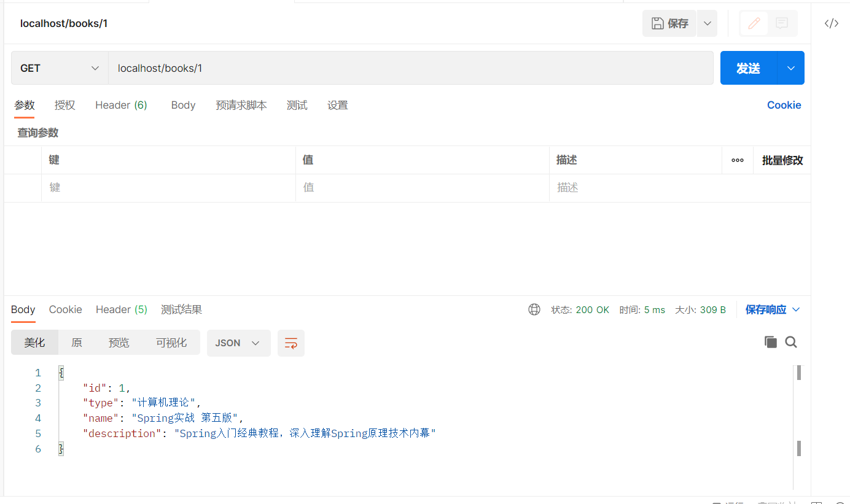Click the search response magnifier icon
The image size is (850, 504).
tap(791, 342)
